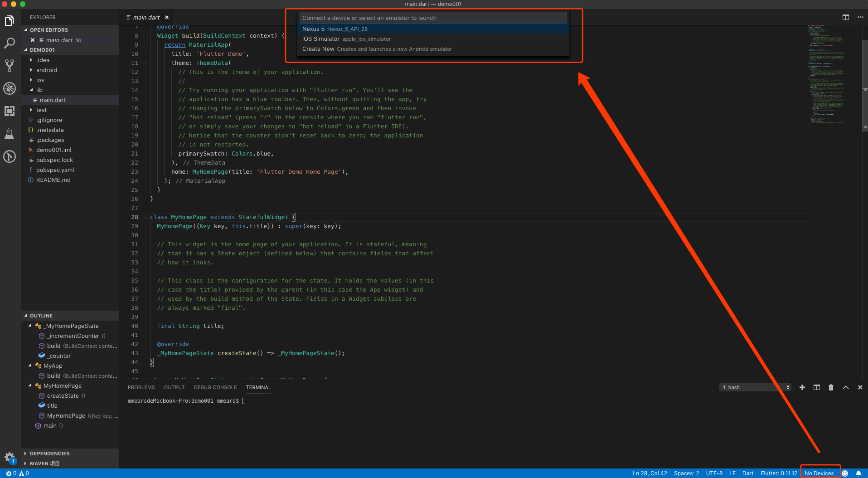
Task: Create a new terminal with plus icon
Action: [802, 387]
